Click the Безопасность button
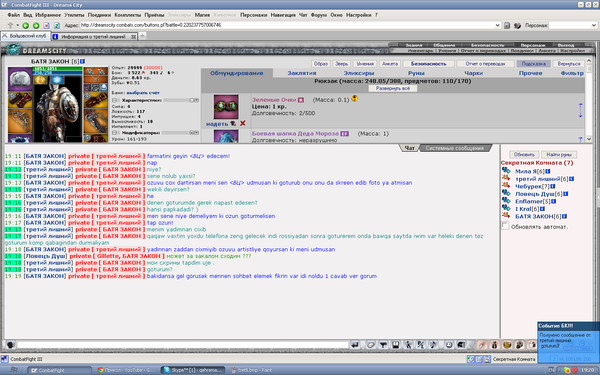The width and height of the screenshot is (600, 375). click(429, 64)
